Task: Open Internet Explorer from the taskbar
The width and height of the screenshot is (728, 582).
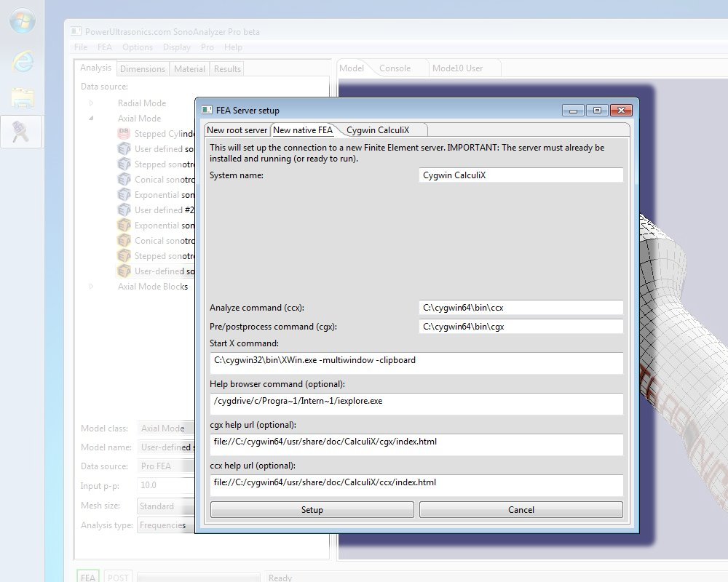Action: pyautogui.click(x=23, y=61)
